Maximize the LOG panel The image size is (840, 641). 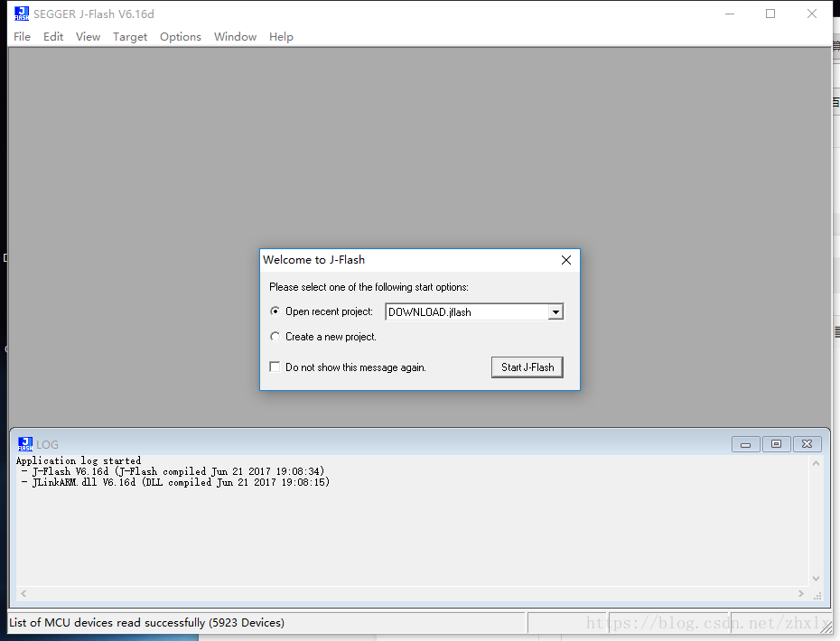coord(776,444)
